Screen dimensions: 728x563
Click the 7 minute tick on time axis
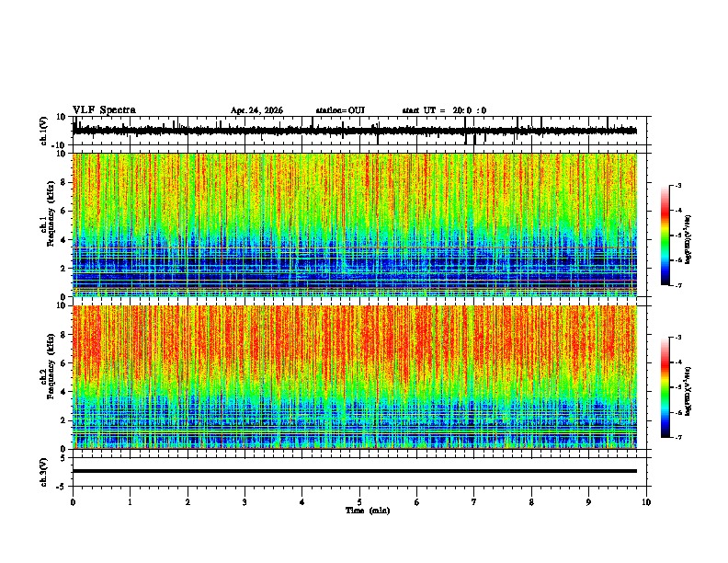(x=474, y=502)
